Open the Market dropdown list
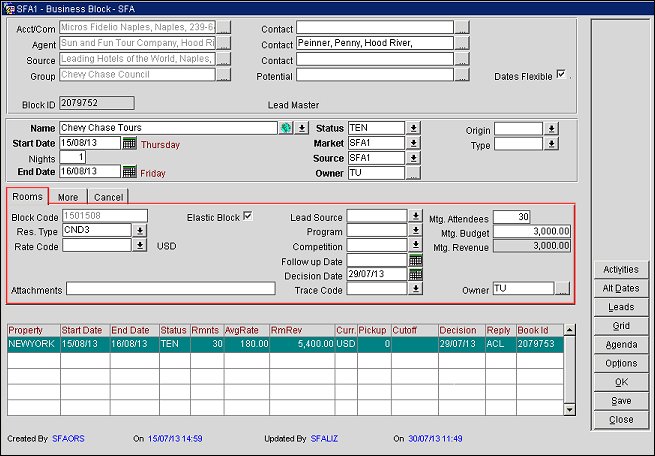 coord(413,143)
